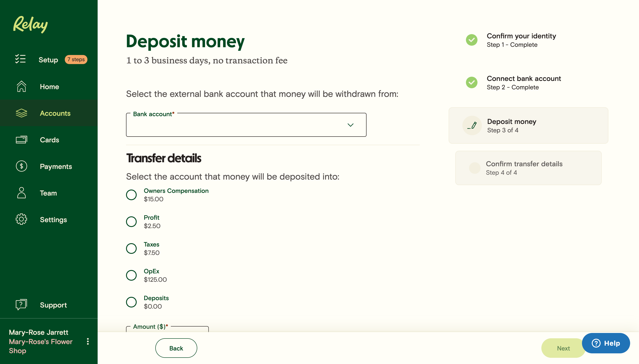Expand the Deposit money step panel

coord(528,125)
